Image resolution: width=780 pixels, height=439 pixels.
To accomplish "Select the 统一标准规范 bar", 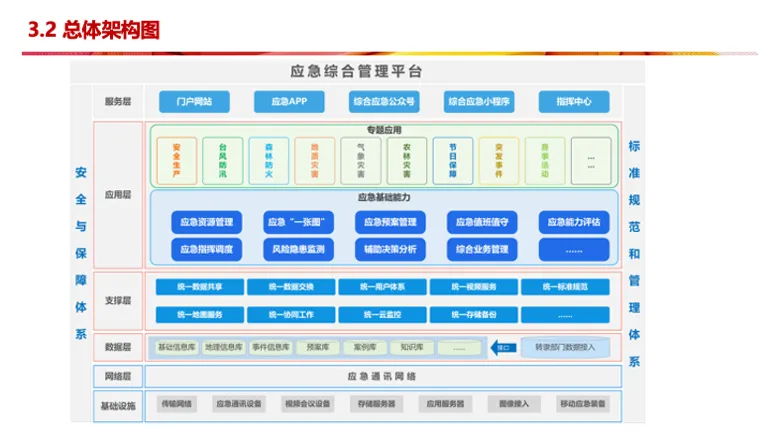I will pyautogui.click(x=565, y=287).
